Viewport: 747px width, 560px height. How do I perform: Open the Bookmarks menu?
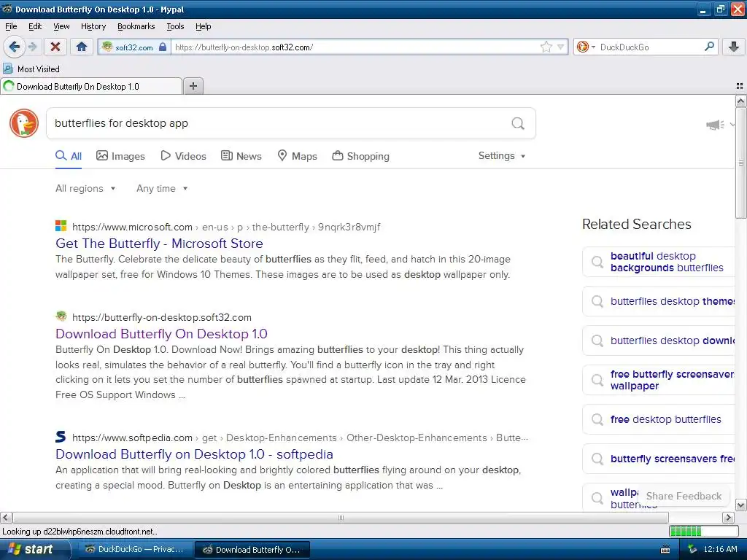point(136,26)
